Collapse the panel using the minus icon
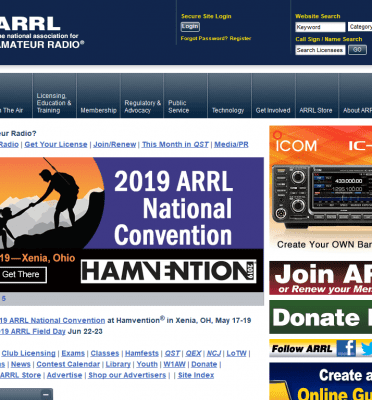This screenshot has height=400, width=372. point(46,395)
